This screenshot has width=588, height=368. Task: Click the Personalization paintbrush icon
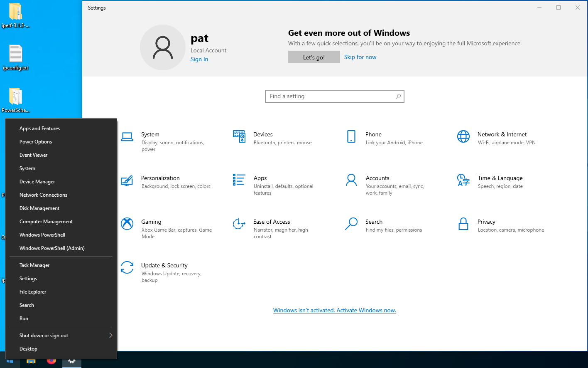point(127,180)
